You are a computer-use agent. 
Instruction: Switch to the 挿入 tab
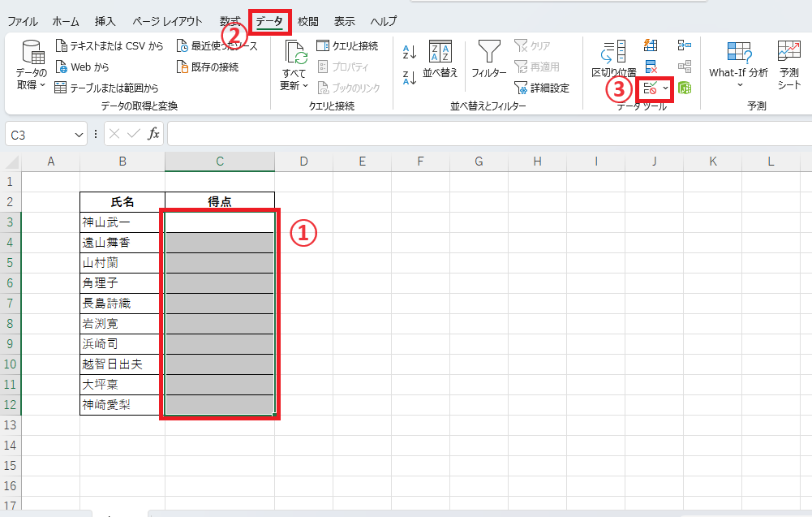tap(105, 21)
